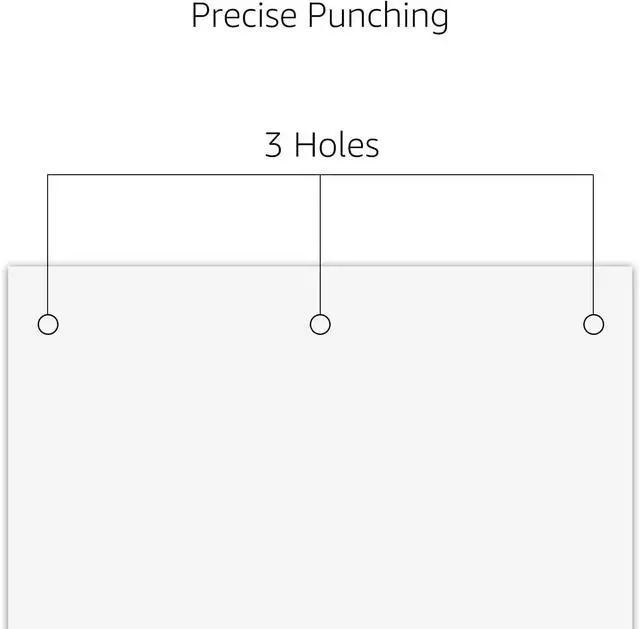This screenshot has height=629, width=640.
Task: Click the horizontal bracket line under "3 Holes"
Action: coord(180,176)
